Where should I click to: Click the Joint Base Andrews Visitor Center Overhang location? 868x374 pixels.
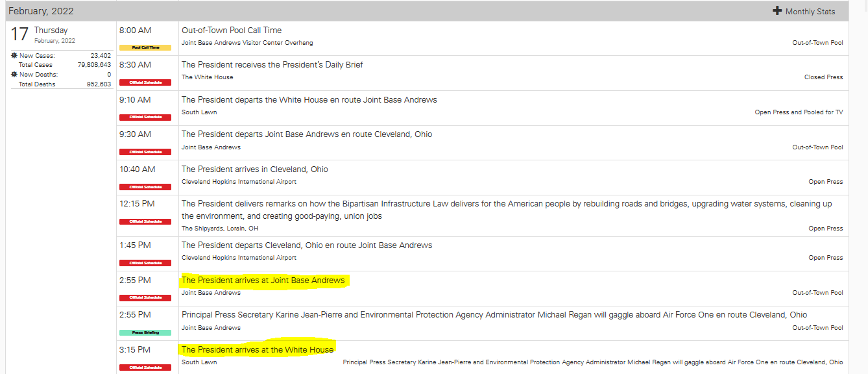coord(247,43)
